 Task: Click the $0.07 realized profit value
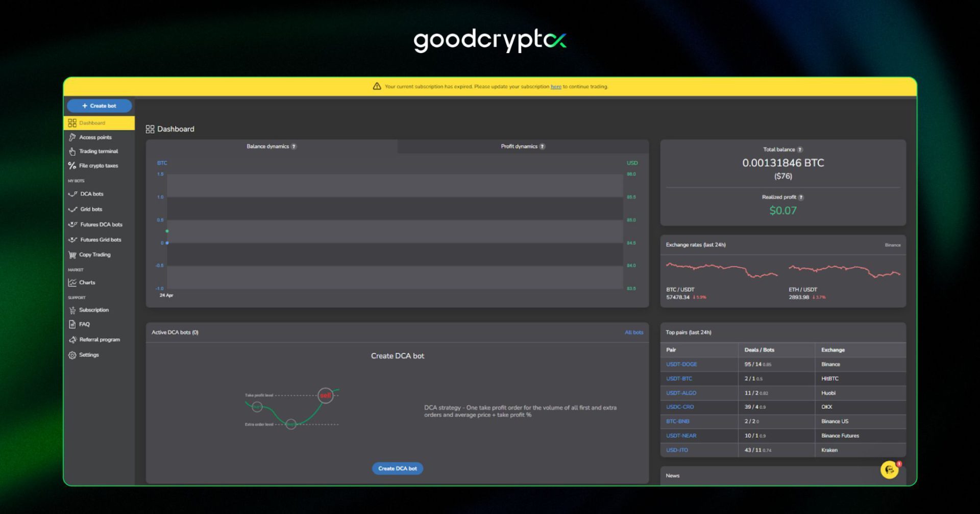tap(783, 211)
